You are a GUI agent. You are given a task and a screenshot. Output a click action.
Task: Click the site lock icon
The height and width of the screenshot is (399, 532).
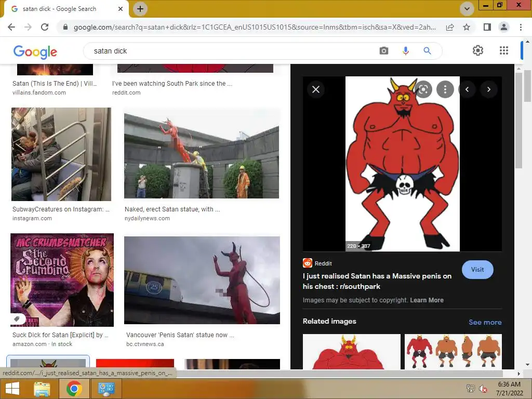(65, 27)
